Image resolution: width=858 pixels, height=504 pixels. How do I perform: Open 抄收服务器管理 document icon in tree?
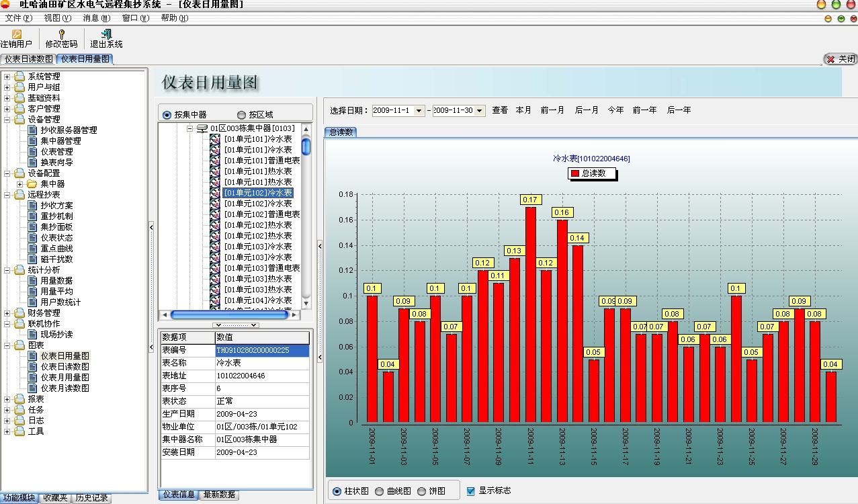click(x=33, y=130)
